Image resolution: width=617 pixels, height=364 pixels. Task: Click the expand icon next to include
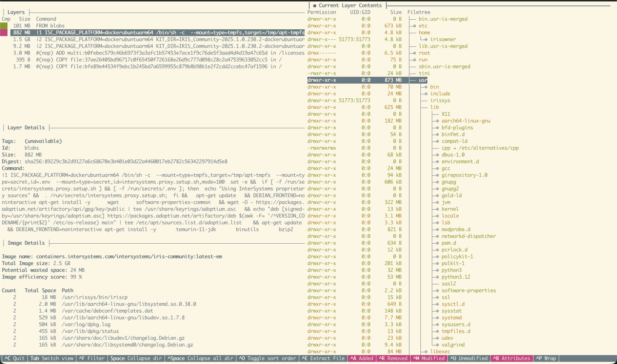pos(426,94)
